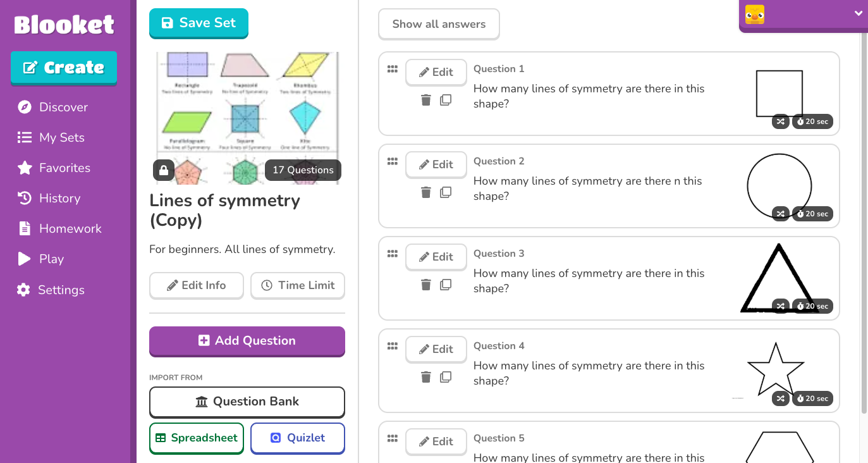Toggle shuffle answers on Question 4
Image resolution: width=868 pixels, height=463 pixels.
point(781,398)
